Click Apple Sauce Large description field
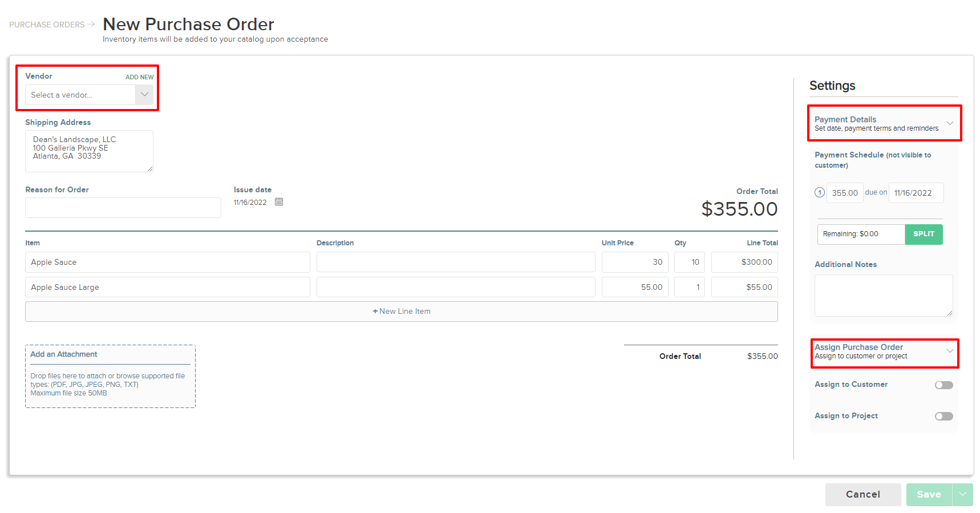The height and width of the screenshot is (513, 980). click(x=456, y=287)
